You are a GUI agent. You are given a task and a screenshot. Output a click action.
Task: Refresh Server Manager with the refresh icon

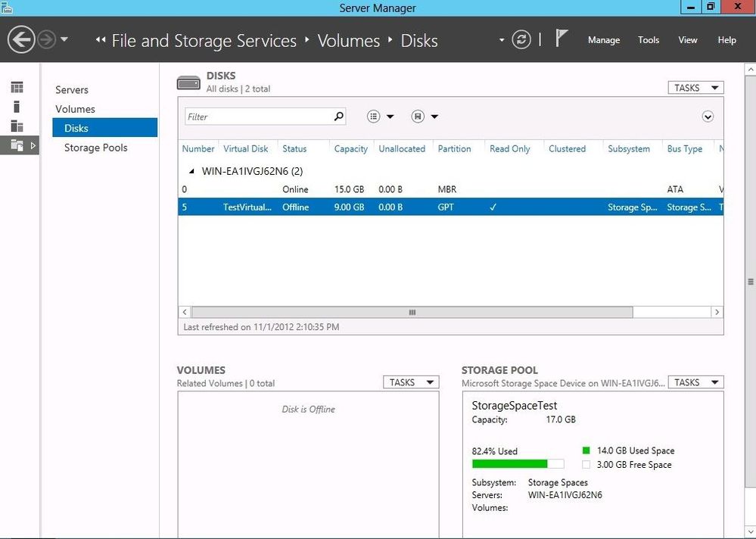tap(521, 40)
